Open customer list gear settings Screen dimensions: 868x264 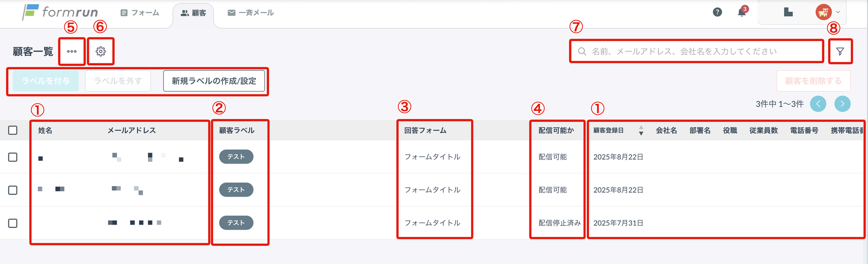pos(100,51)
